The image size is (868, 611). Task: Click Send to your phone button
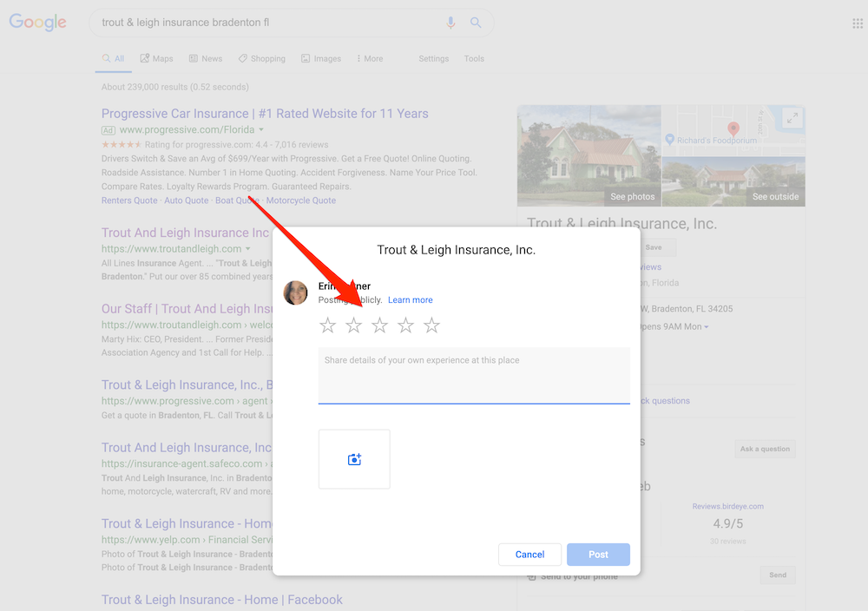(x=778, y=575)
